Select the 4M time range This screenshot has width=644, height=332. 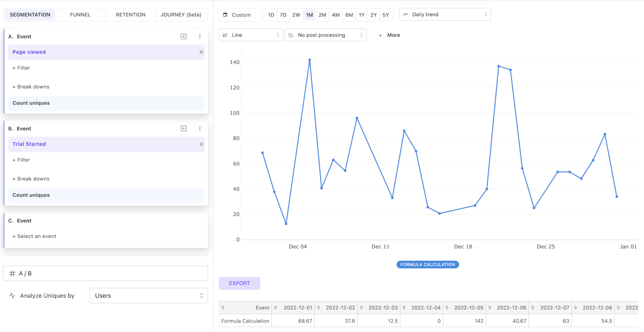pyautogui.click(x=336, y=15)
